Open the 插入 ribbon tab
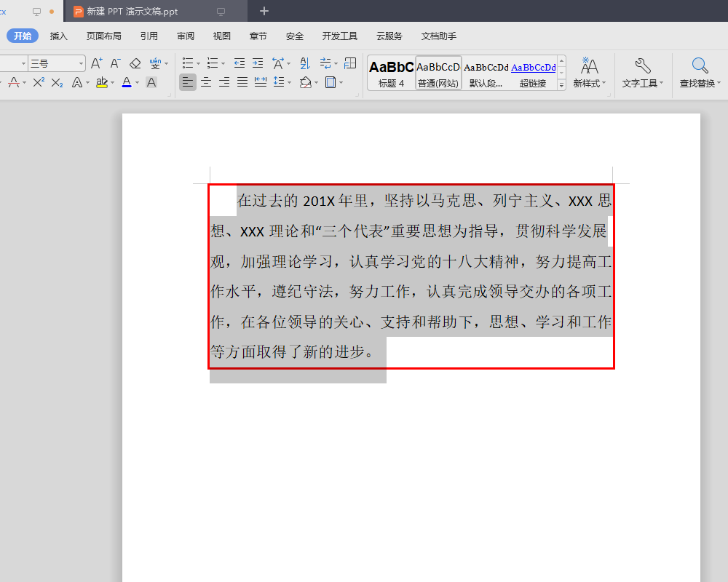Viewport: 728px width, 582px height. 58,36
